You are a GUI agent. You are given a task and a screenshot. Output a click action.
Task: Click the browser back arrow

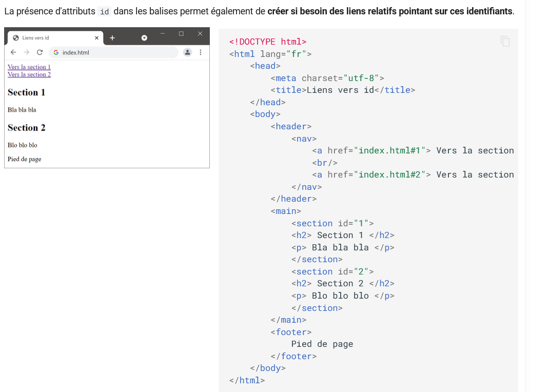click(x=13, y=52)
